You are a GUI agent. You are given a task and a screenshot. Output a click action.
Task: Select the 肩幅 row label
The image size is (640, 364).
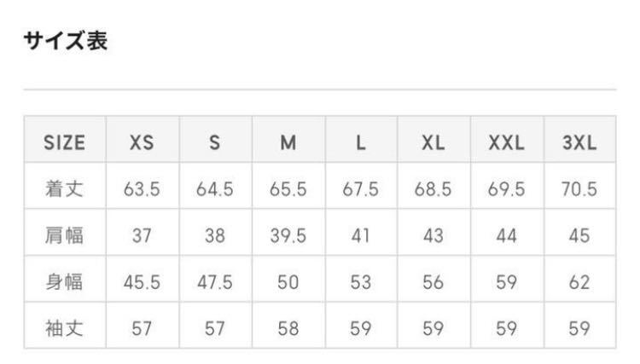[x=65, y=235]
